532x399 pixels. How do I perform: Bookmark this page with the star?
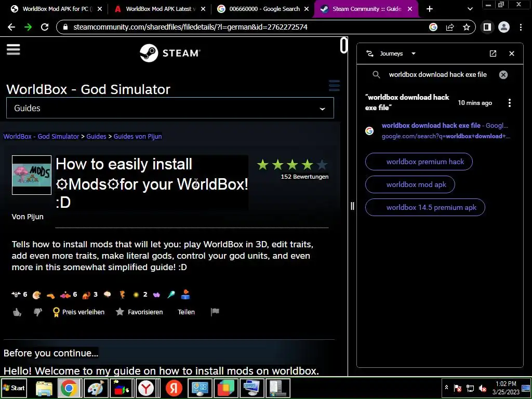(467, 27)
